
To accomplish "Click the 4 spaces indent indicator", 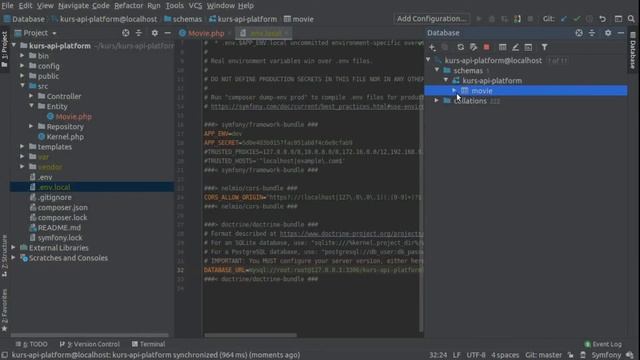I will click(x=505, y=355).
